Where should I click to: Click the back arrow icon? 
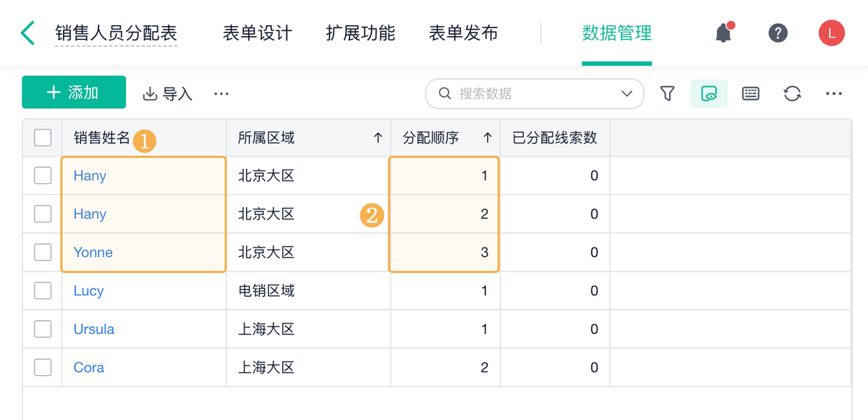(27, 33)
